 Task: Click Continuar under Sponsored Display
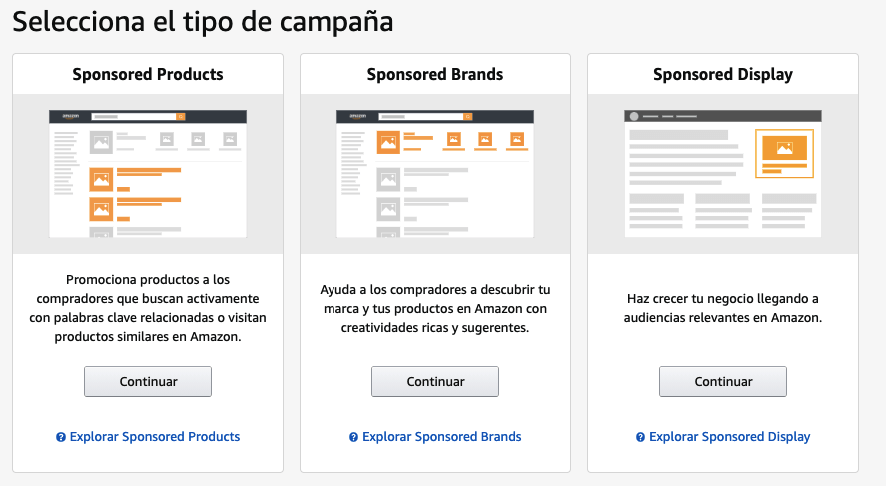[723, 381]
